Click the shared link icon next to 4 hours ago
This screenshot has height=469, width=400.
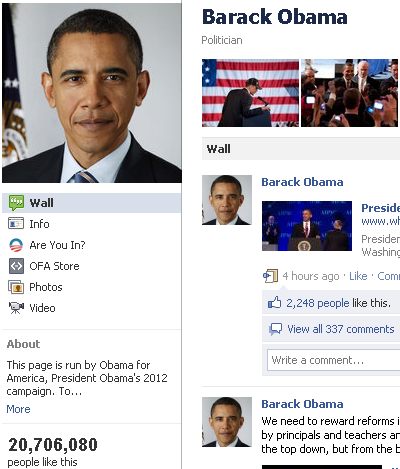pyautogui.click(x=270, y=276)
